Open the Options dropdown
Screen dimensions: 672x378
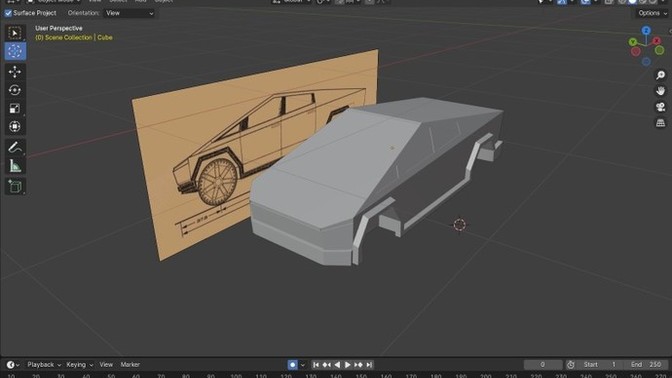tap(652, 13)
